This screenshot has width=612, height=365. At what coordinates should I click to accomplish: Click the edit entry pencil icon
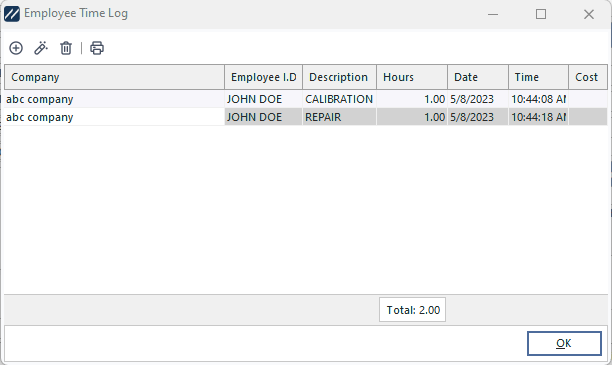(x=41, y=48)
